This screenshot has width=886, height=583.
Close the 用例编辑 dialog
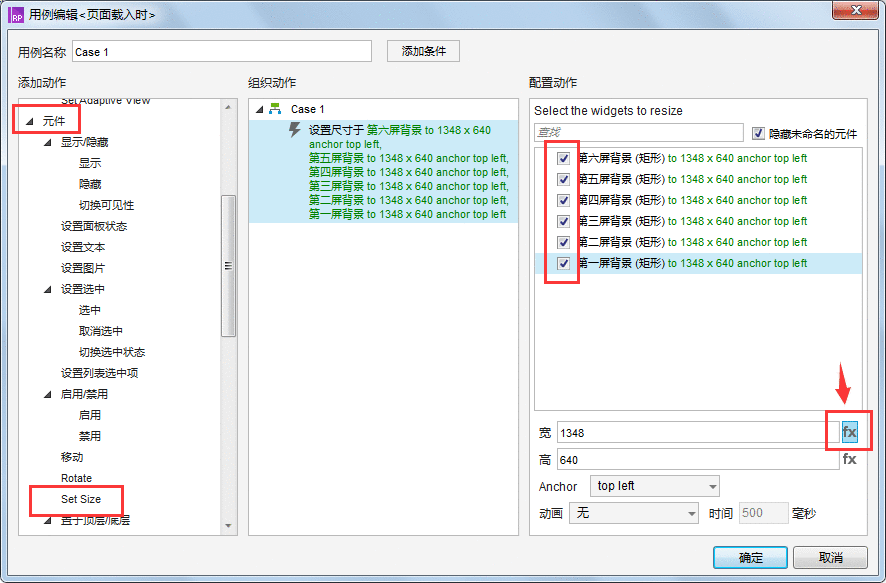[855, 10]
